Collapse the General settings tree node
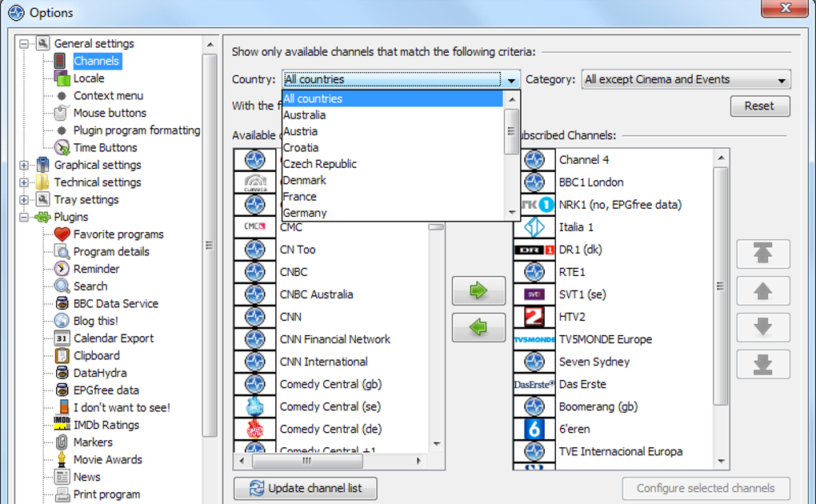Viewport: 816px width, 504px height. pos(24,44)
